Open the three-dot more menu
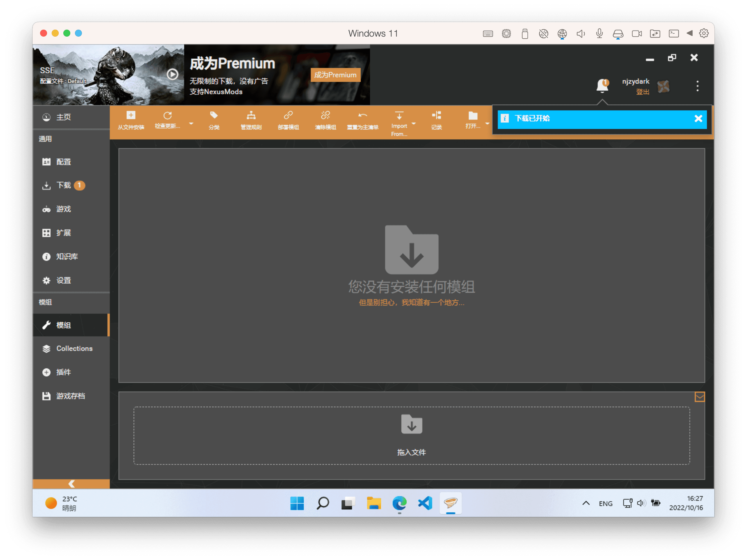This screenshot has width=747, height=560. pyautogui.click(x=697, y=86)
